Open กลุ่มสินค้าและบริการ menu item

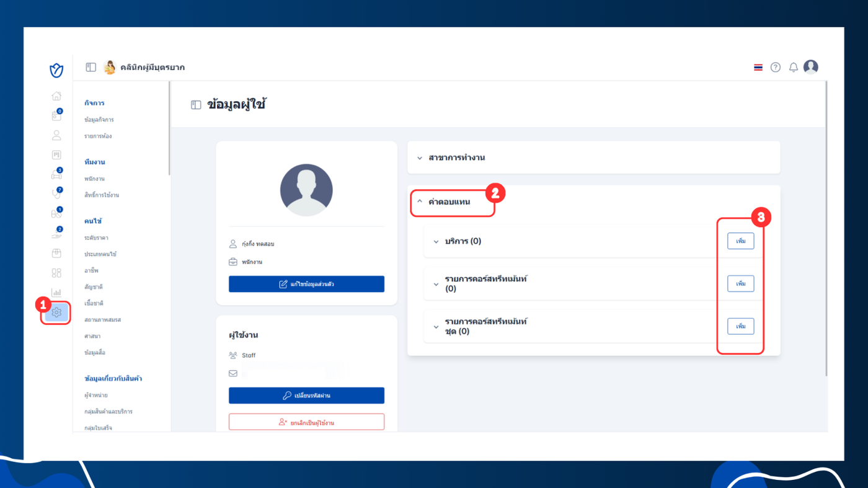(x=108, y=411)
